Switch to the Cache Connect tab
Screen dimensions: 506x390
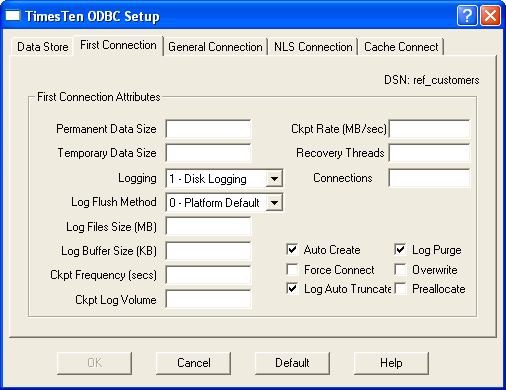coord(401,47)
